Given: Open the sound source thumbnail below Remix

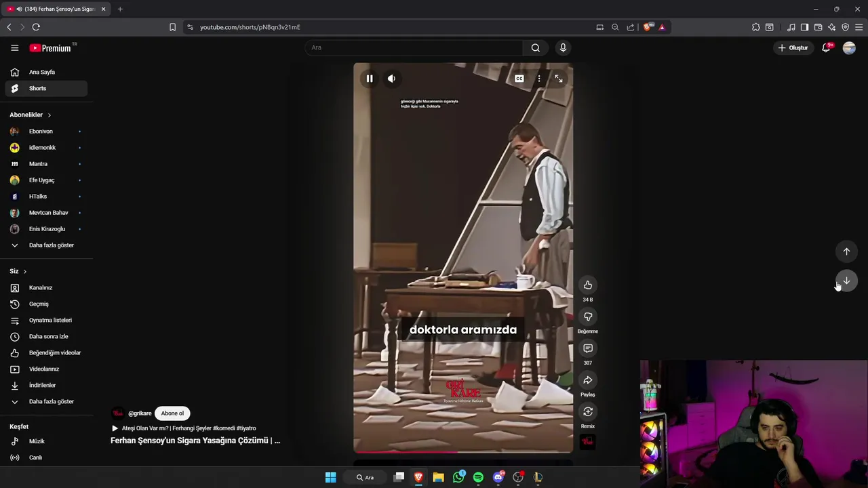Looking at the screenshot, I should tap(588, 442).
